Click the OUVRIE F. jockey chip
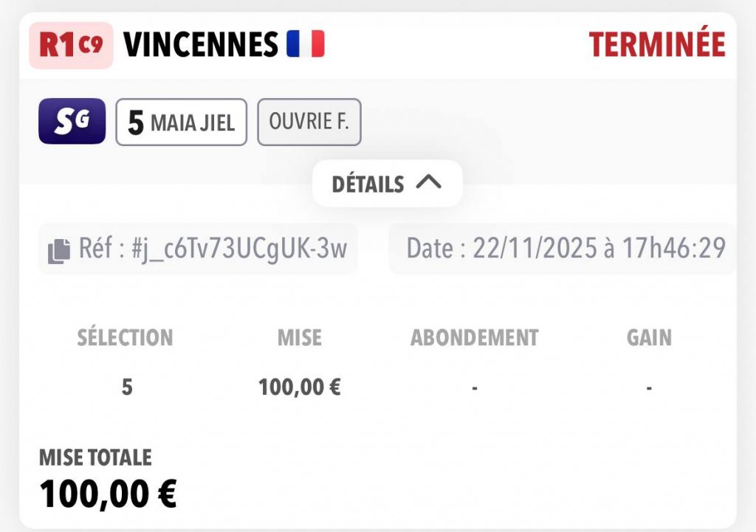 tap(309, 122)
